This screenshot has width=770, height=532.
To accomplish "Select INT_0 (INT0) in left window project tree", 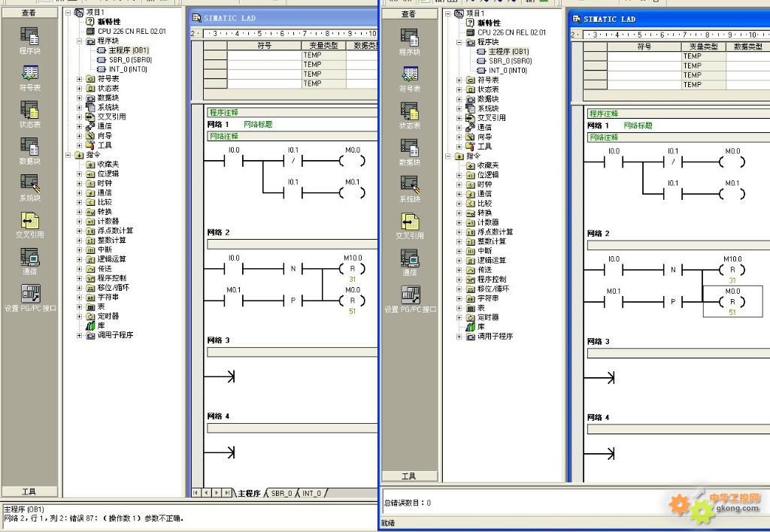I will point(128,69).
